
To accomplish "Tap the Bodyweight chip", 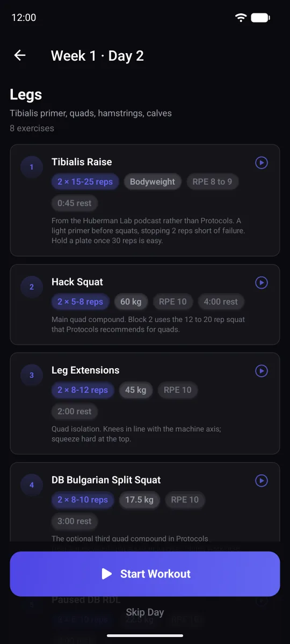I will (x=153, y=182).
